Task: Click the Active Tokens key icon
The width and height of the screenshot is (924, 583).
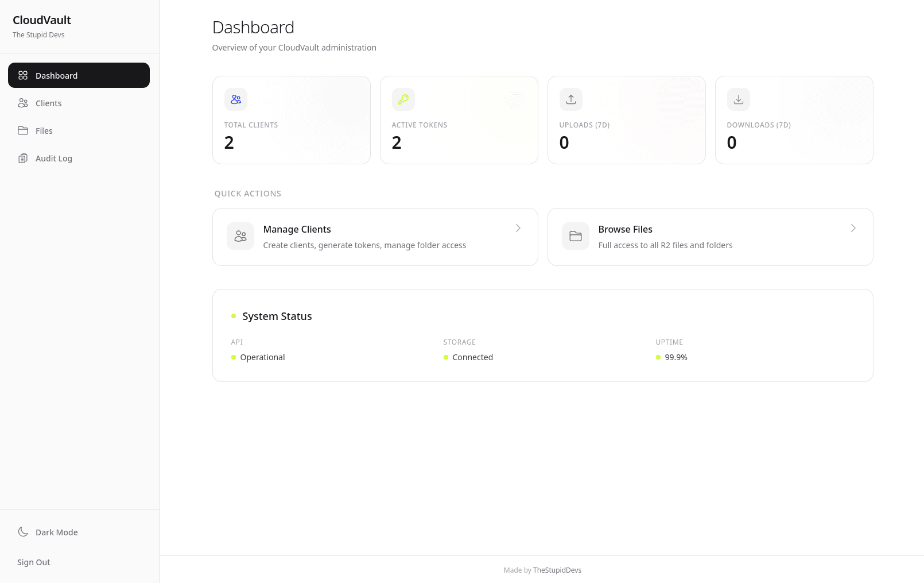Action: point(403,99)
